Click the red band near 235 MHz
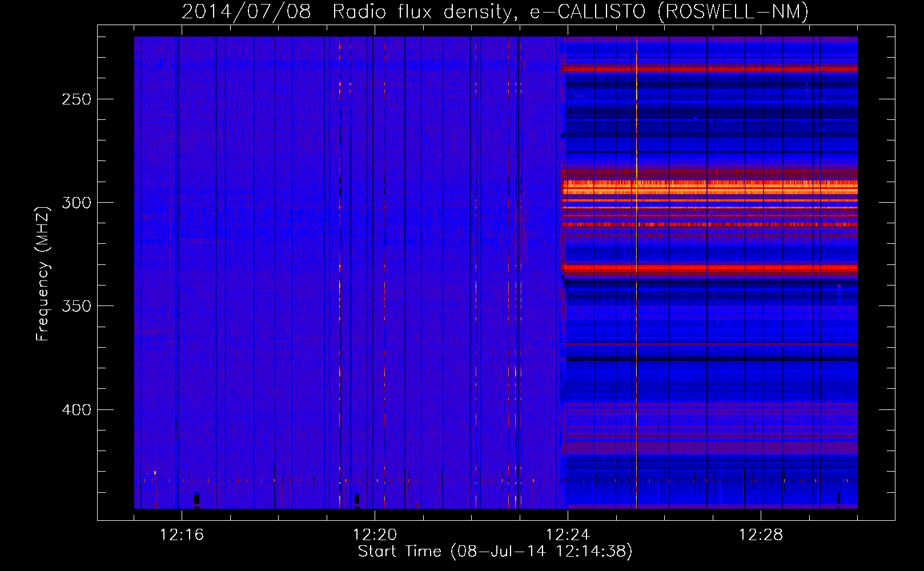This screenshot has width=924, height=571. pyautogui.click(x=710, y=69)
